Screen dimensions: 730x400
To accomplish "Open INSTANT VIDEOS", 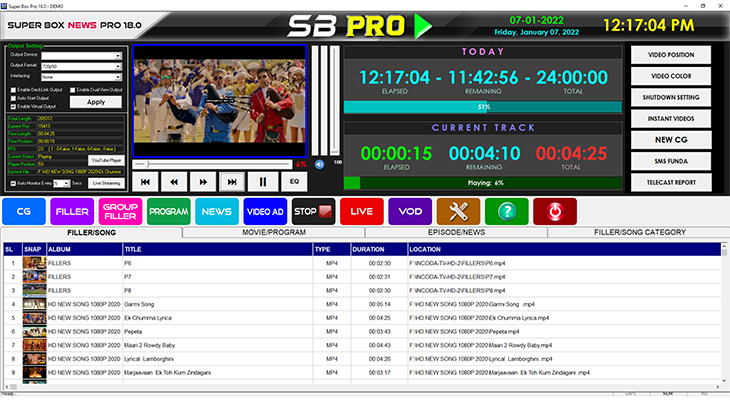I will tap(671, 119).
